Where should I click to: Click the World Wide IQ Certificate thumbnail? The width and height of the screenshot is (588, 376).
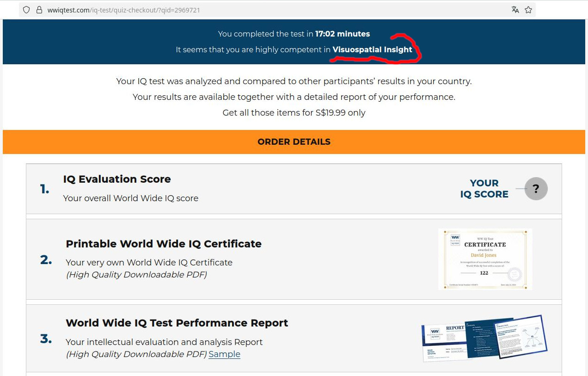click(x=485, y=259)
